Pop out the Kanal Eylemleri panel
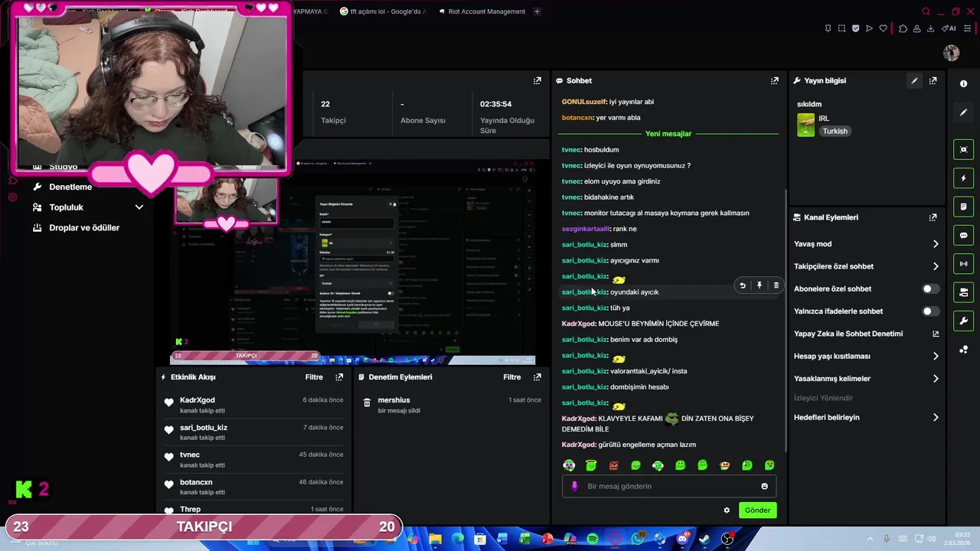980x551 pixels. tap(933, 217)
